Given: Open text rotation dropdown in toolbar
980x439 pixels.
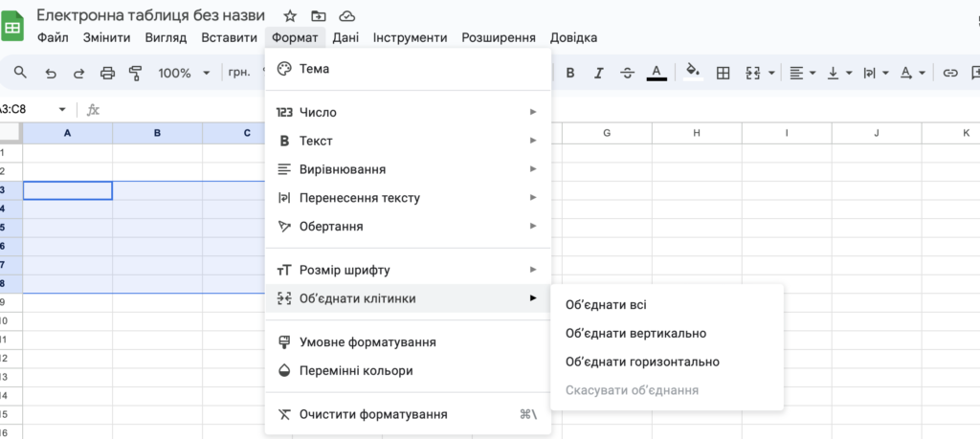Looking at the screenshot, I should coord(912,73).
